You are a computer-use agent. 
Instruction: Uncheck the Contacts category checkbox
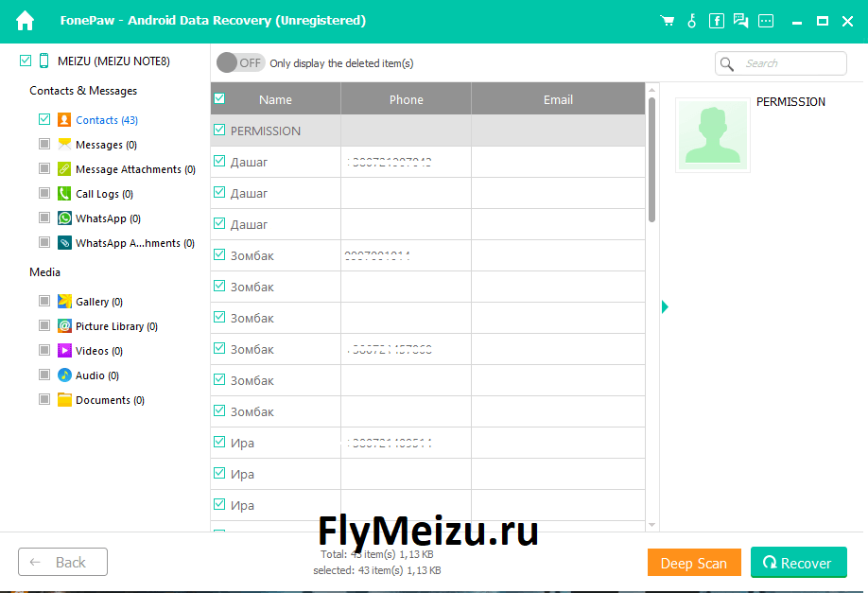coord(44,119)
